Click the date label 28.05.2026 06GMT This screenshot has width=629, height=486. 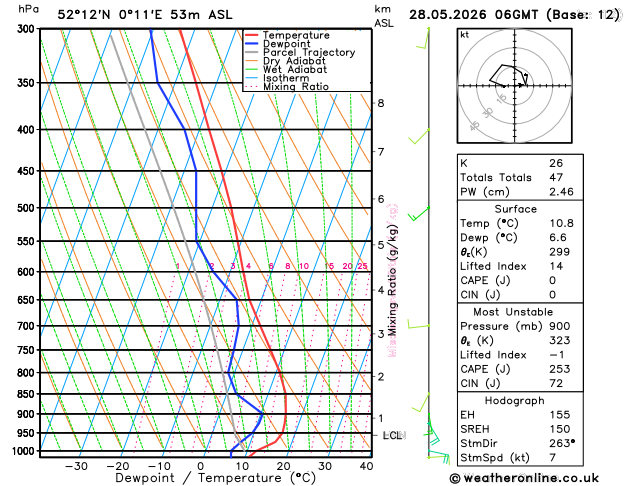point(473,15)
